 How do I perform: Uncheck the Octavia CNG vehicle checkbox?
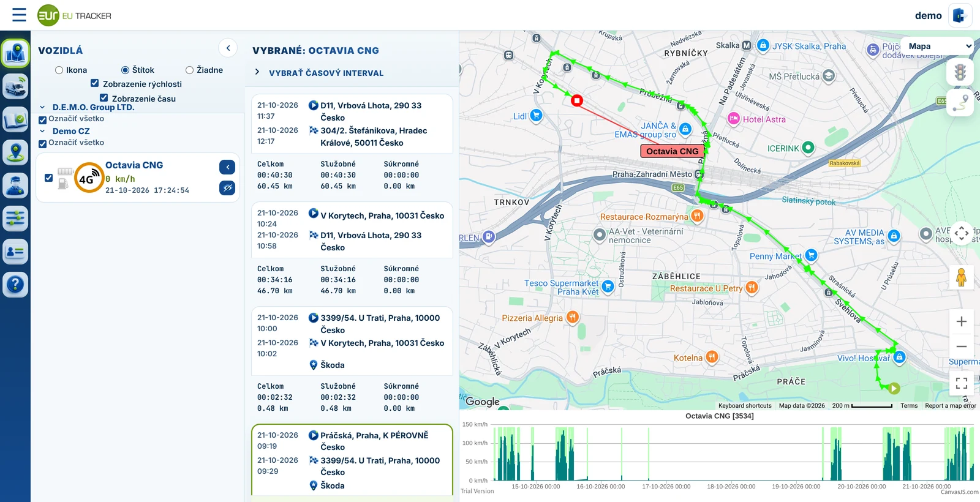49,178
